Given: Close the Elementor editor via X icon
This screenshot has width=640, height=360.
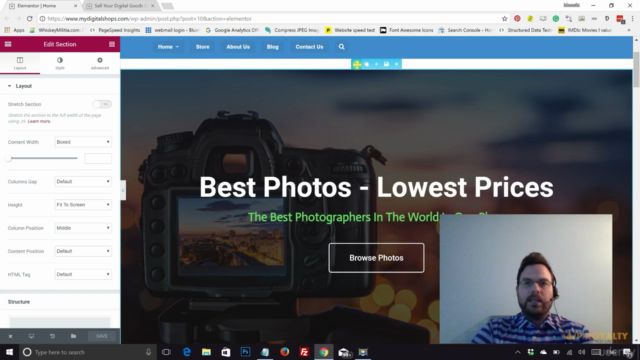Looking at the screenshot, I should tap(11, 336).
